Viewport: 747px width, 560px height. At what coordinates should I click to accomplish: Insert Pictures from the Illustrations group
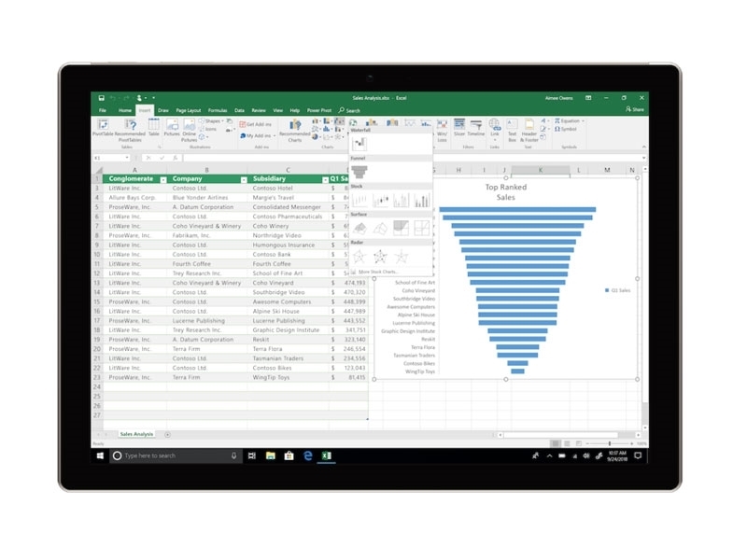point(172,128)
